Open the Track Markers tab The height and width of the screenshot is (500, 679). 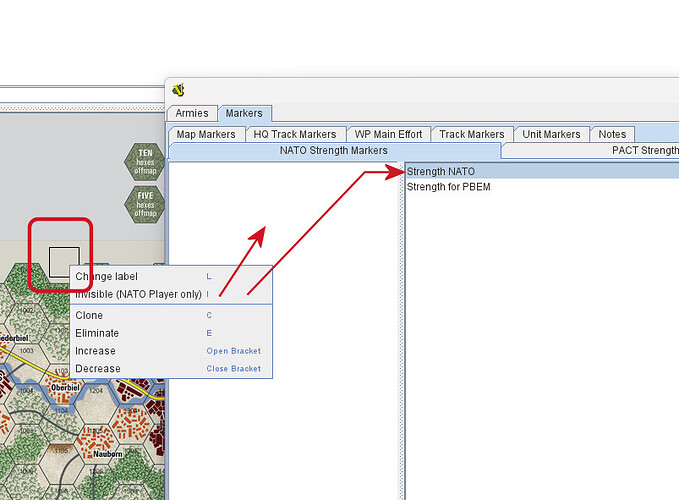(x=471, y=134)
